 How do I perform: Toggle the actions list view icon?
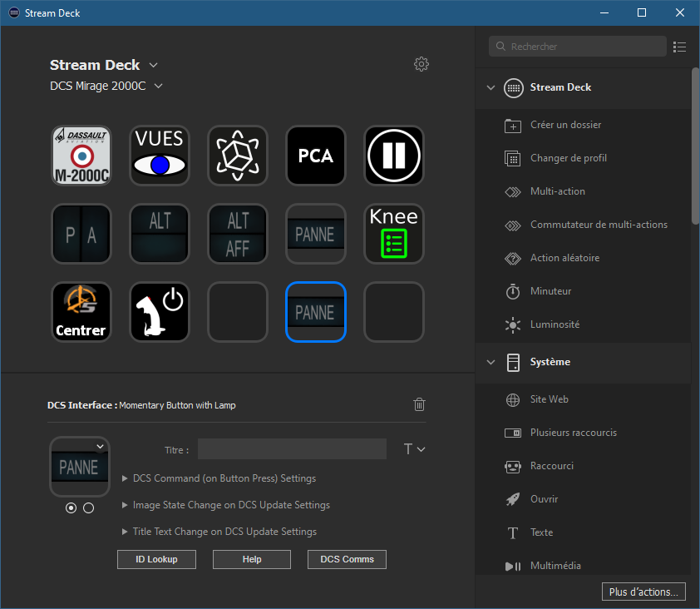point(679,47)
